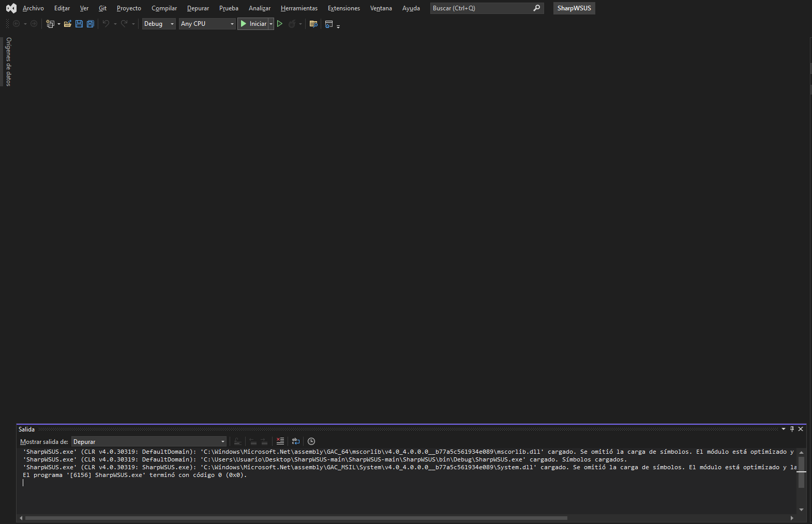812x524 pixels.
Task: Click the New Project toolbar icon
Action: 50,24
